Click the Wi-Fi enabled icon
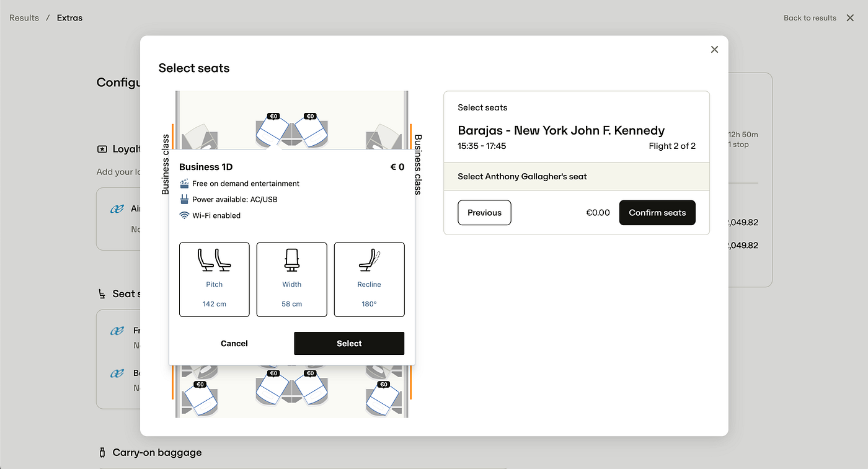This screenshot has width=868, height=469. coord(184,215)
